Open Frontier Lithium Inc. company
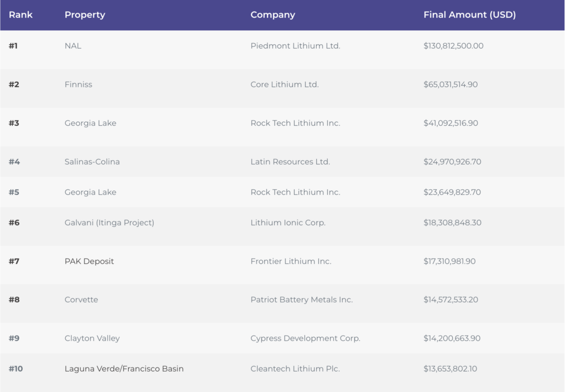This screenshot has height=392, width=566. point(291,261)
